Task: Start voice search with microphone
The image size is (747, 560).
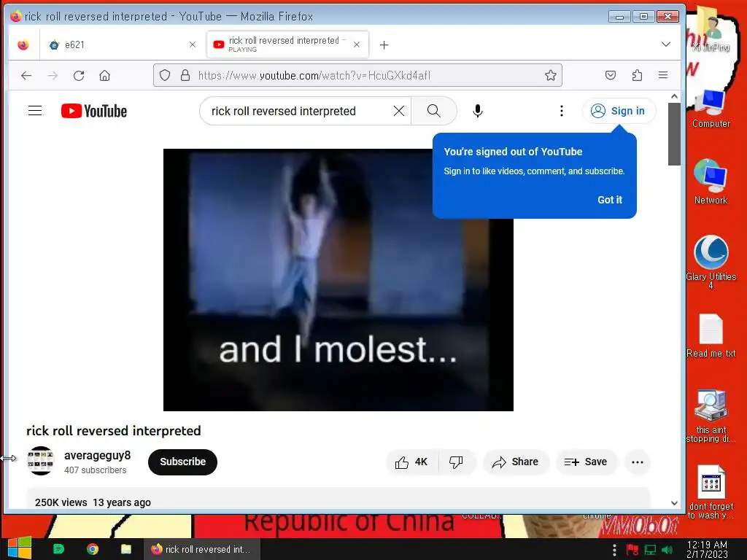Action: pyautogui.click(x=477, y=111)
